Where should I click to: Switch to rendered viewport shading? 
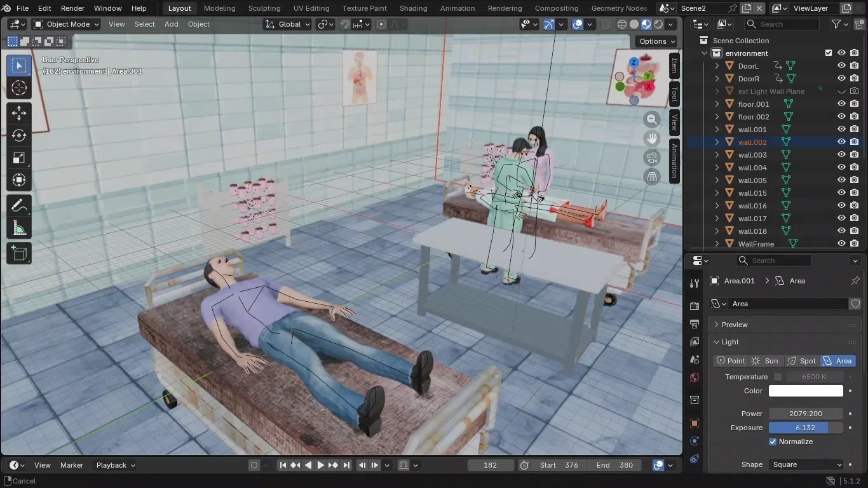click(658, 24)
